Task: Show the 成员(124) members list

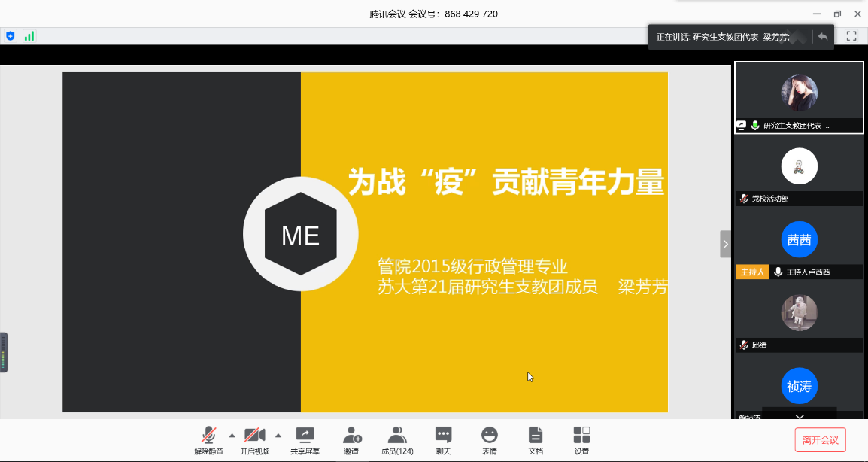Action: 397,439
